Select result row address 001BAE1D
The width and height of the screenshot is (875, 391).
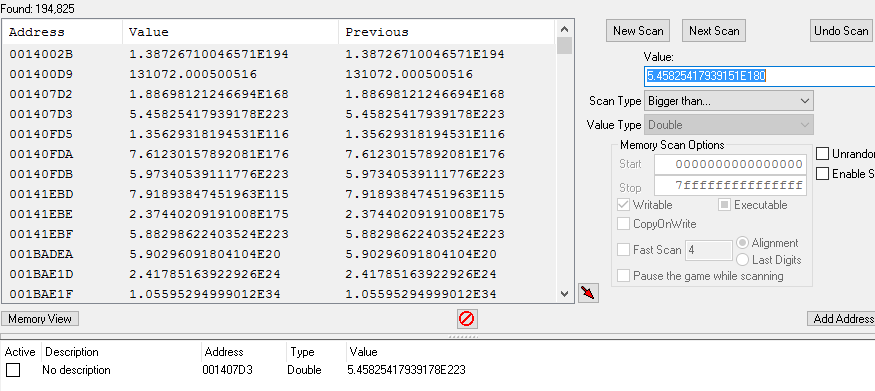(41, 274)
